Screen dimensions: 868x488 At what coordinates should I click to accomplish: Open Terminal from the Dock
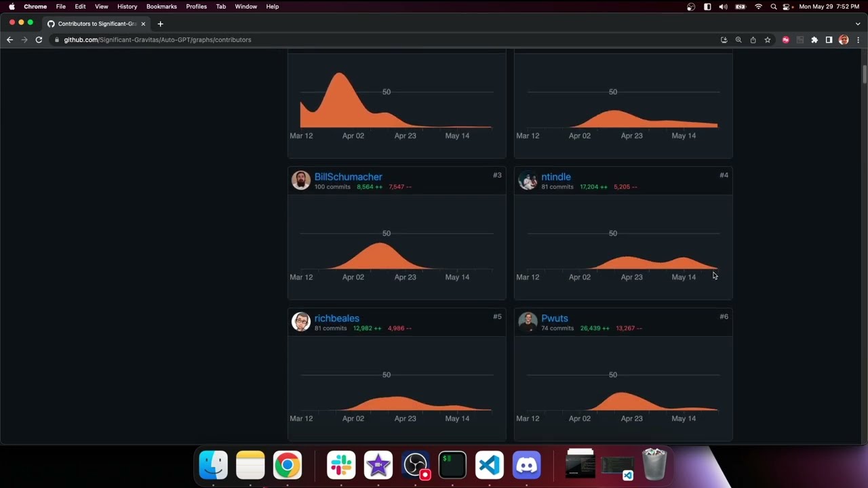coord(452,466)
